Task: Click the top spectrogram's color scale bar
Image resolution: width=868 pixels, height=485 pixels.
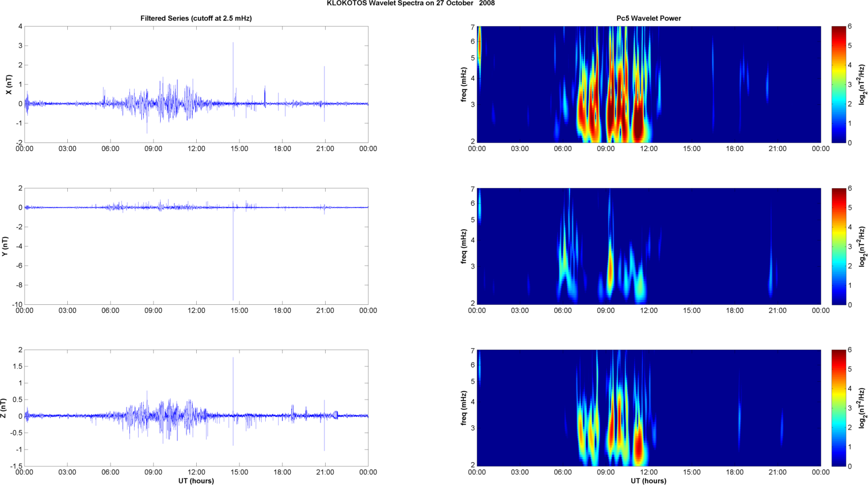Action: 838,84
